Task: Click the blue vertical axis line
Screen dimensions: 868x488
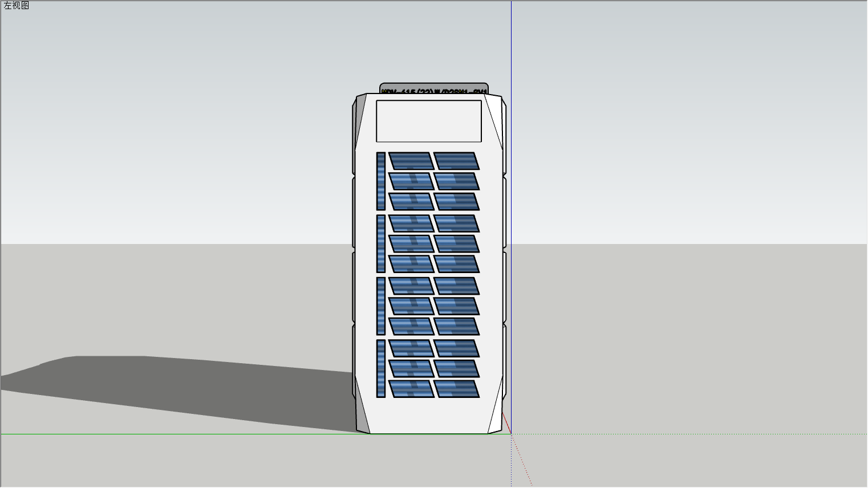Action: [x=511, y=217]
